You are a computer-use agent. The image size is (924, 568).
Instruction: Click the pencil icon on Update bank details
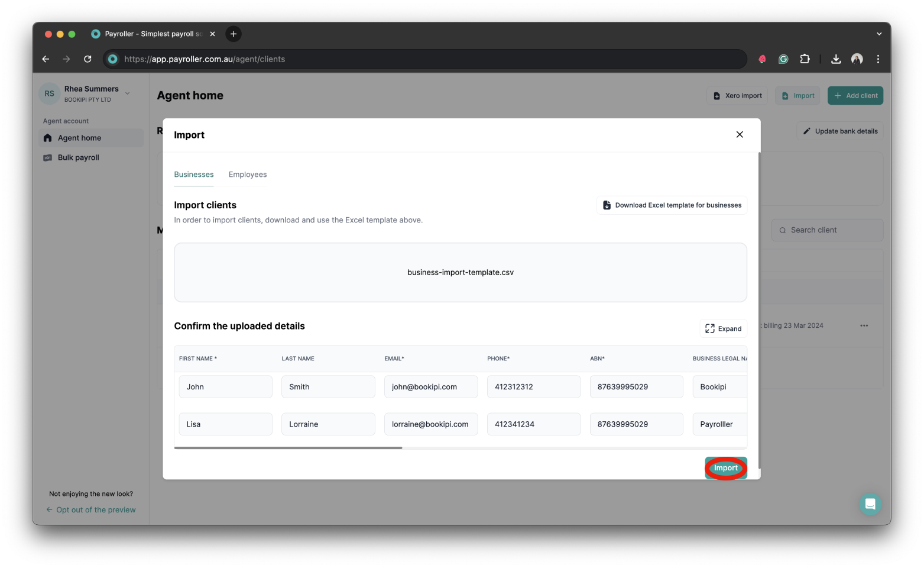pyautogui.click(x=807, y=131)
